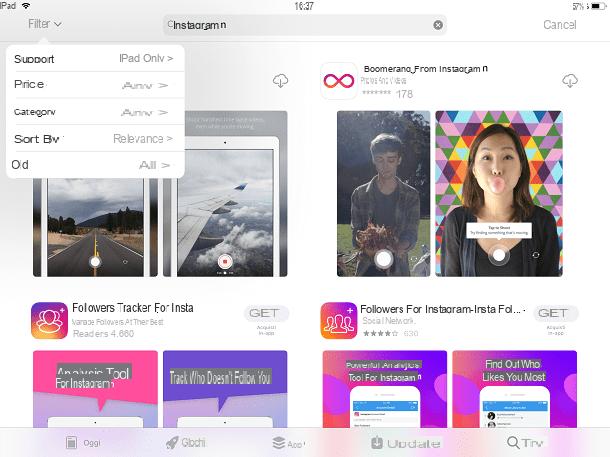Image resolution: width=610 pixels, height=457 pixels.
Task: Select the Boomerang rating count 178
Action: click(404, 94)
